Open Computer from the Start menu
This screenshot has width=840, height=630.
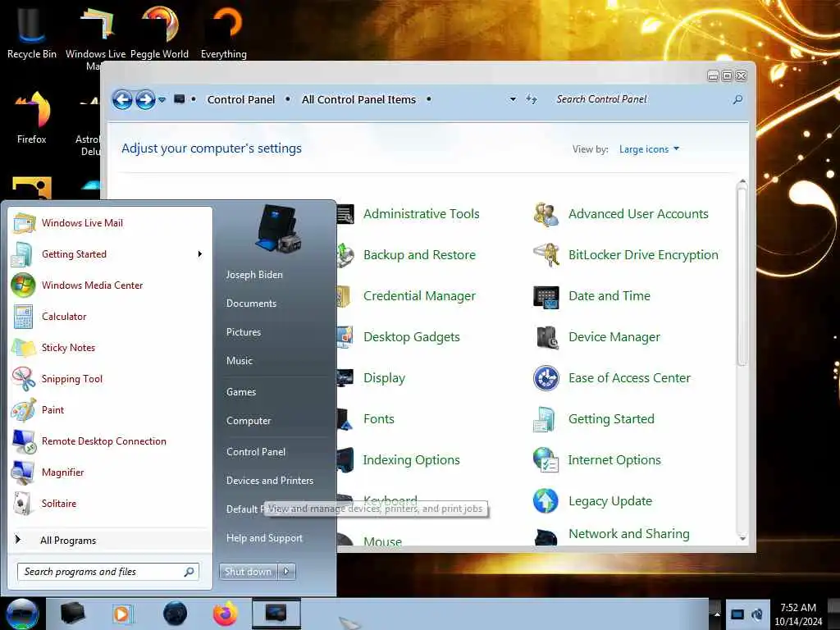point(249,421)
